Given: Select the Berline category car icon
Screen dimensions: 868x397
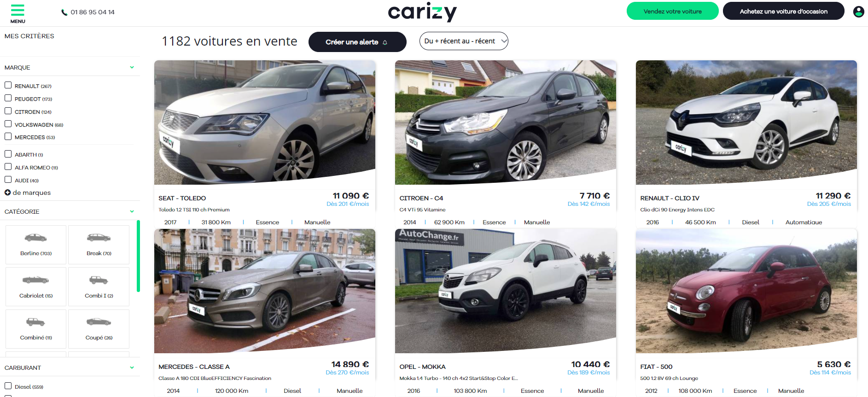Looking at the screenshot, I should click(x=36, y=238).
